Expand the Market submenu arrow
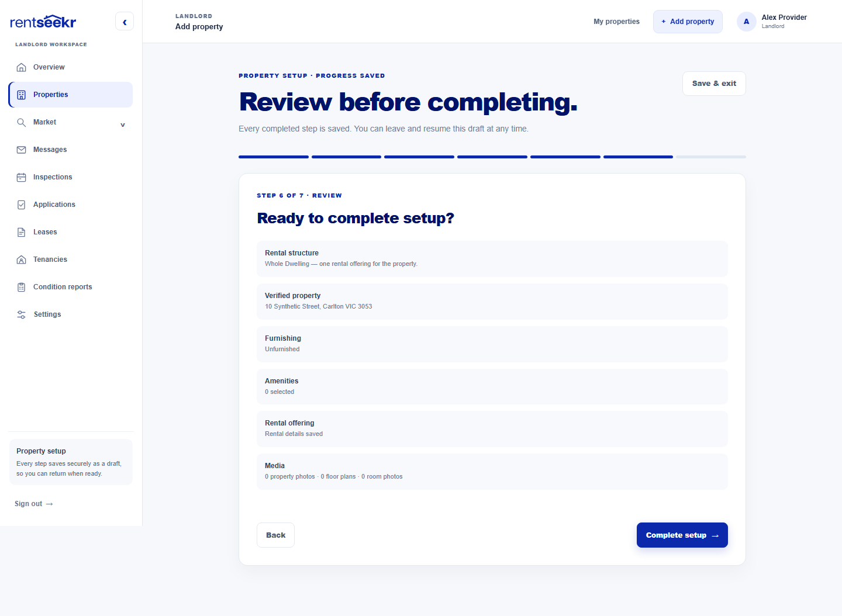 click(x=123, y=124)
